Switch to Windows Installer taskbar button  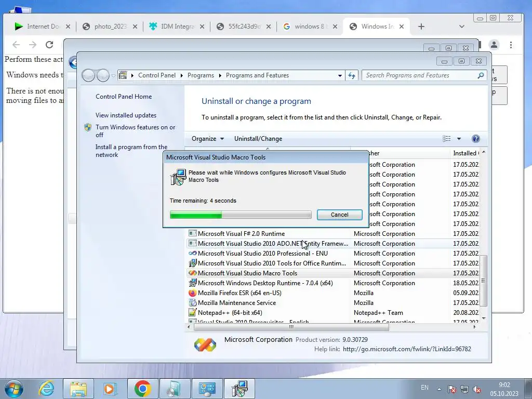(240, 389)
